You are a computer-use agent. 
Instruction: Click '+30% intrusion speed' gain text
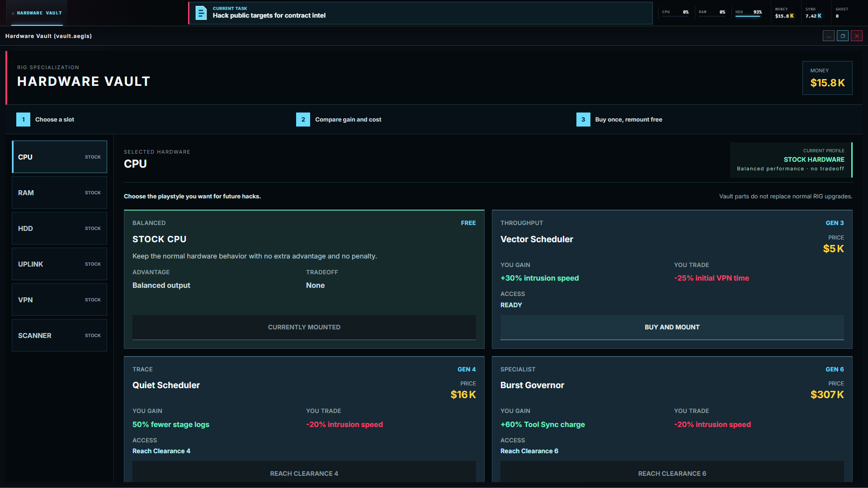tap(539, 278)
